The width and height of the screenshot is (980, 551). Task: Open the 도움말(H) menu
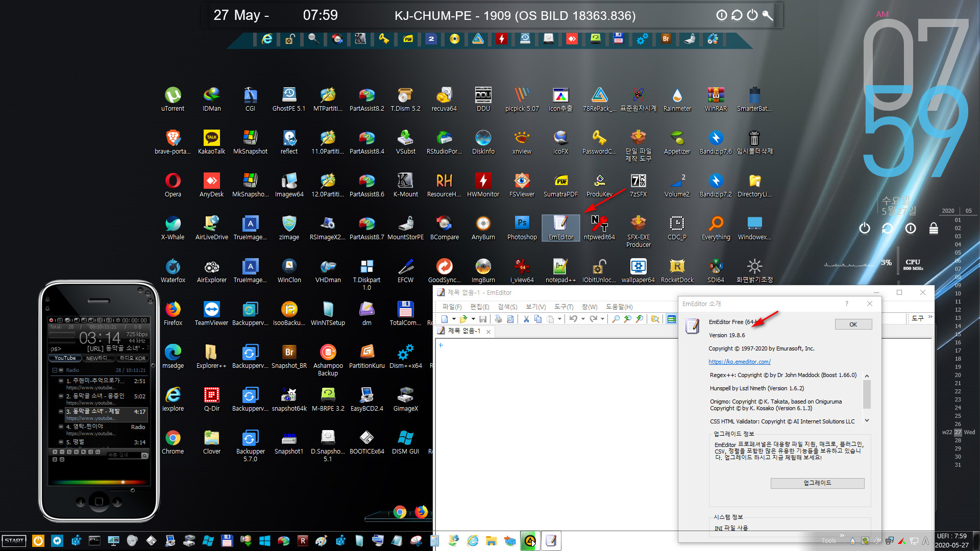(619, 307)
